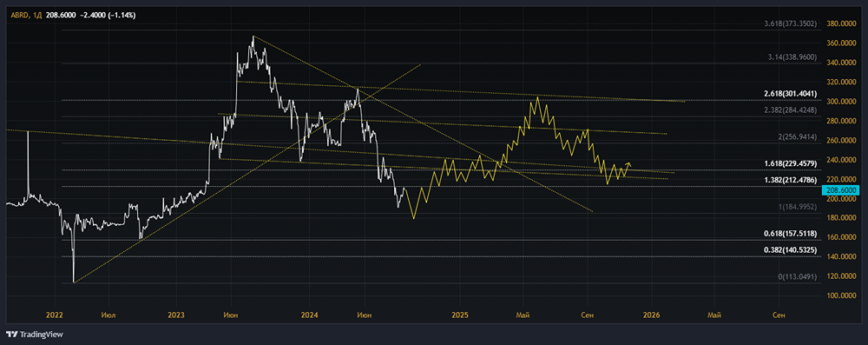Click the TradingView logo
The width and height of the screenshot is (868, 345).
pos(35,335)
